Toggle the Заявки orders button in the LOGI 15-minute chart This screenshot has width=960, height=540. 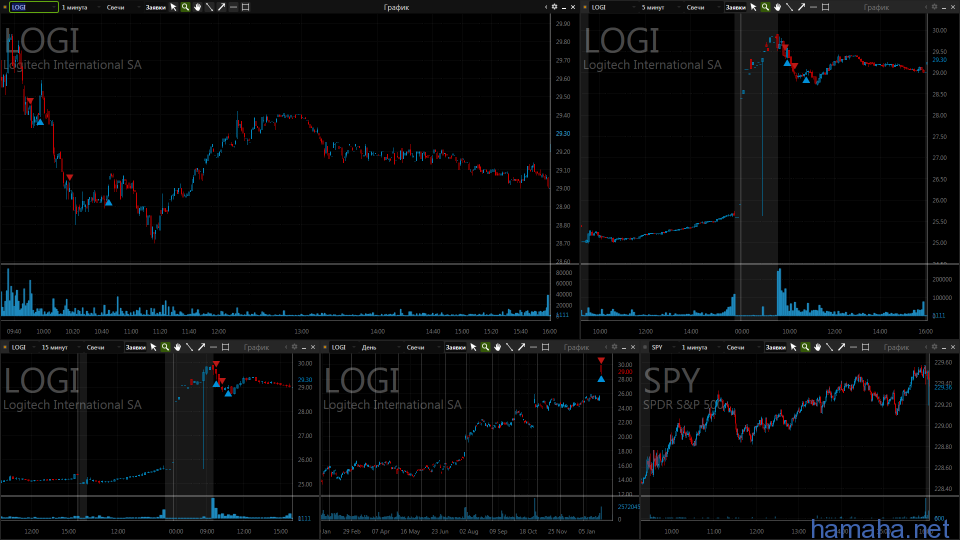[135, 347]
